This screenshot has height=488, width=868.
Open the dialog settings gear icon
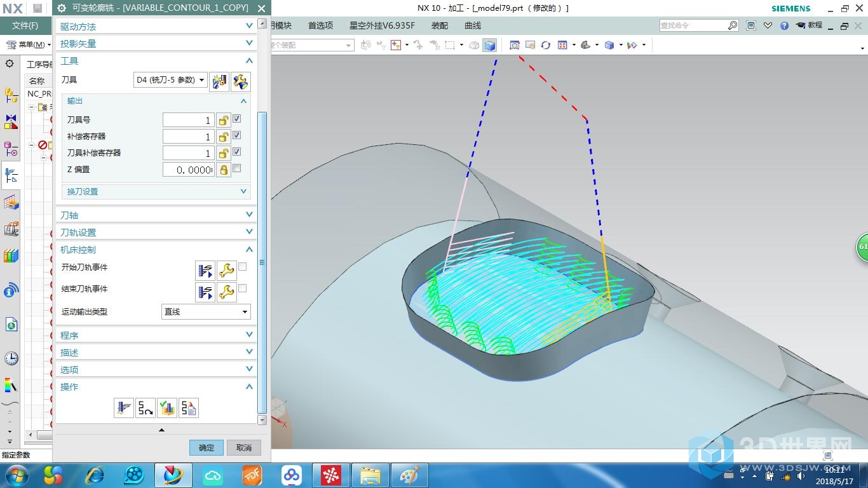click(61, 8)
